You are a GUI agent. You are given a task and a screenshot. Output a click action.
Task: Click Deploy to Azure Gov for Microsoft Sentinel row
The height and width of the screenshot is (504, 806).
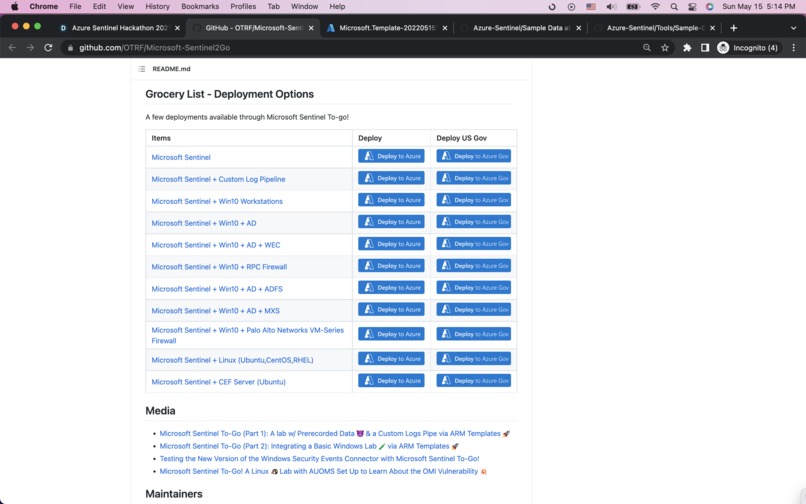click(473, 156)
